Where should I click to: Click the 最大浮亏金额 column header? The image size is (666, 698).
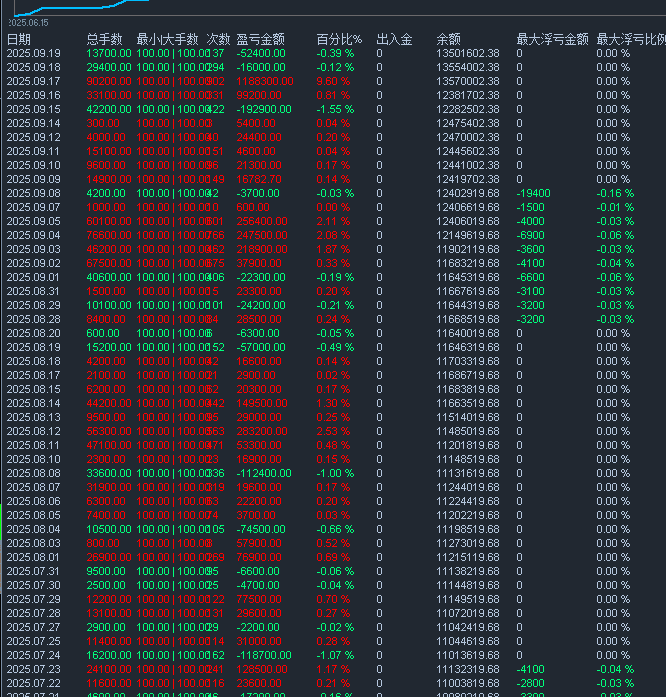[x=552, y=39]
